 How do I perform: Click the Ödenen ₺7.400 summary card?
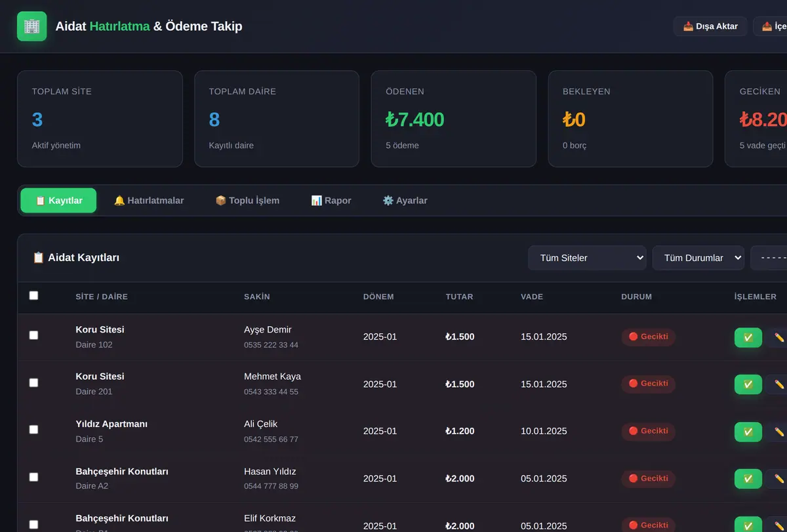pos(454,119)
